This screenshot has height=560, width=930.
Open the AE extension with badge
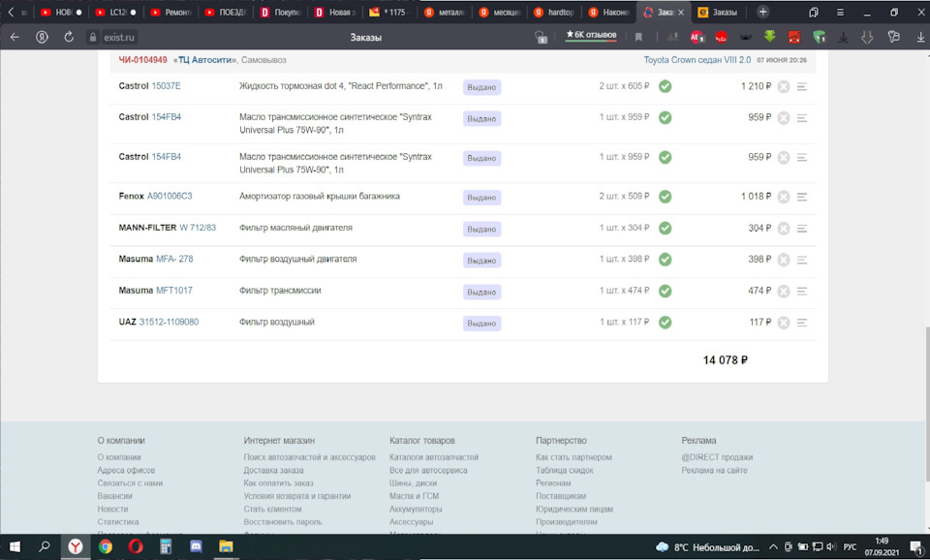point(697,37)
